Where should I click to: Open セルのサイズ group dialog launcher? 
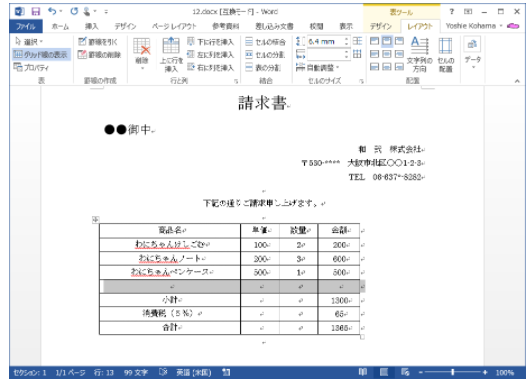pyautogui.click(x=361, y=81)
